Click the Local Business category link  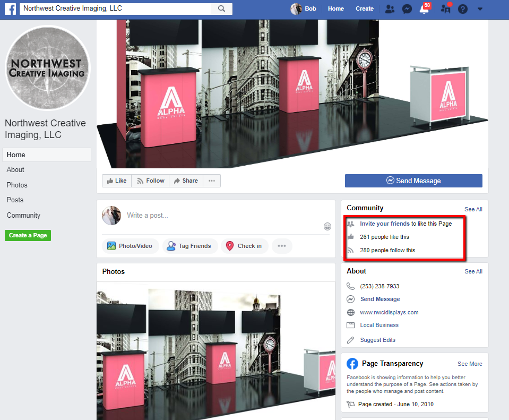tap(379, 325)
